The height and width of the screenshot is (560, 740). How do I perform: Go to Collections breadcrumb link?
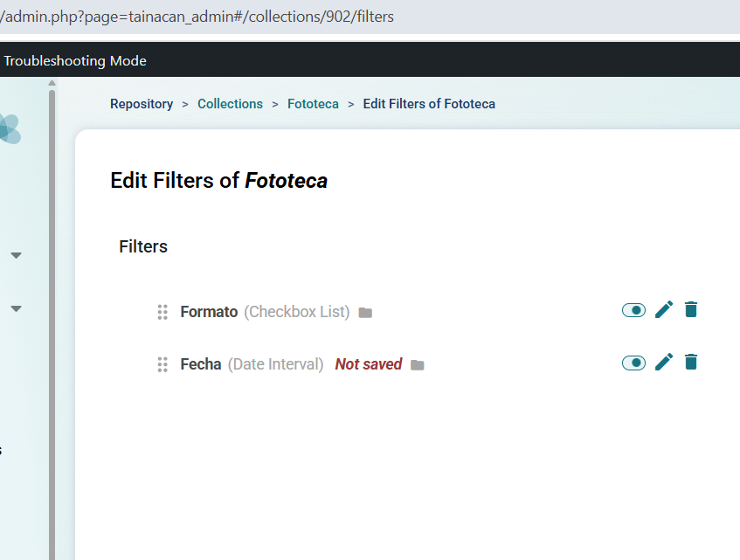pyautogui.click(x=230, y=104)
